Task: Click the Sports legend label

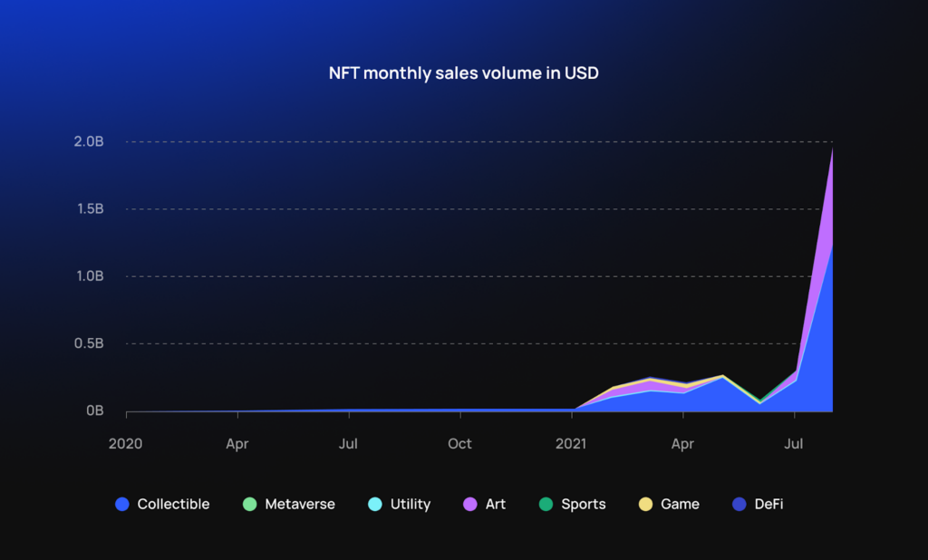Action: click(x=584, y=505)
